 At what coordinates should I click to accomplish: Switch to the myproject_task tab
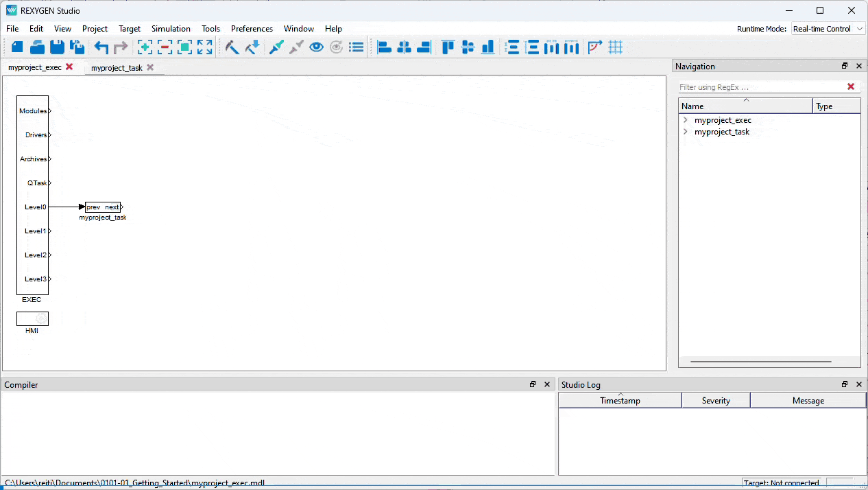(x=117, y=68)
